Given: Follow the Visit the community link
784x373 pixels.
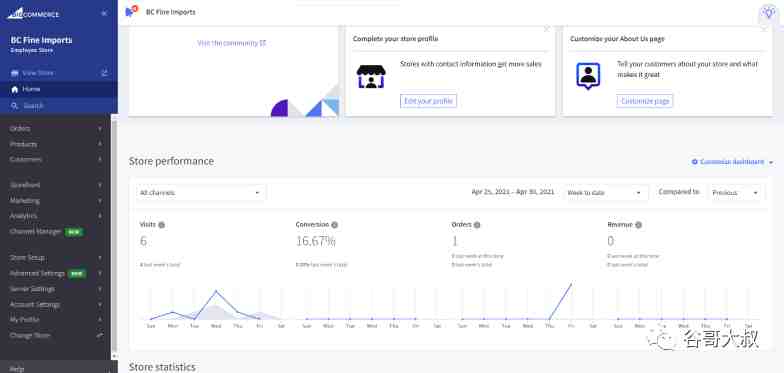Looking at the screenshot, I should pos(232,43).
